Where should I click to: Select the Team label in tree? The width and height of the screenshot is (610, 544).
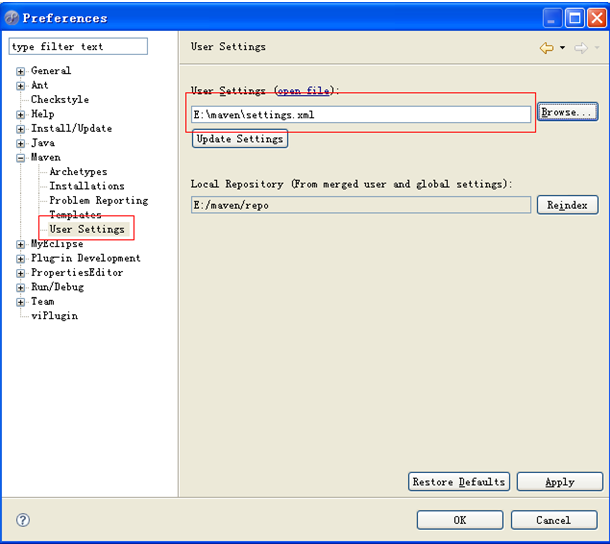(43, 301)
